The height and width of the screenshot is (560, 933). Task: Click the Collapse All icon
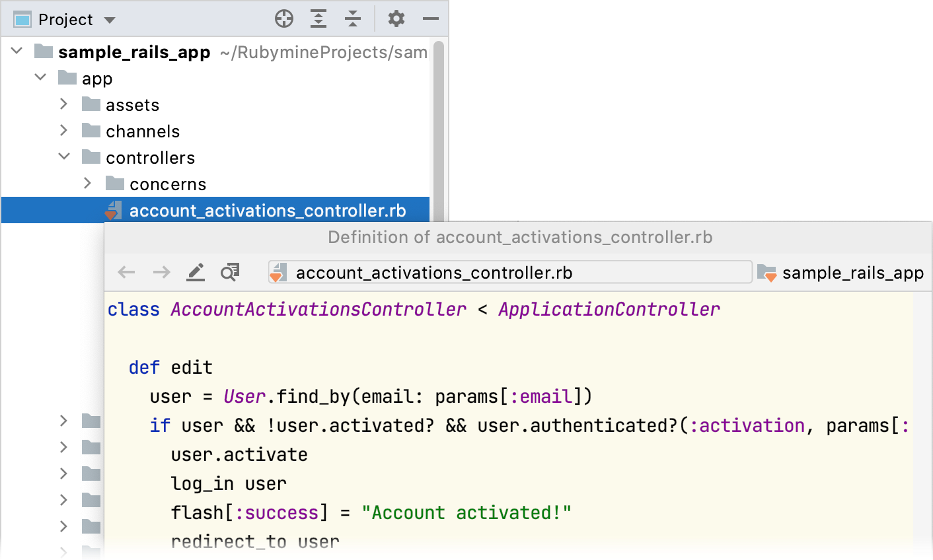(353, 18)
